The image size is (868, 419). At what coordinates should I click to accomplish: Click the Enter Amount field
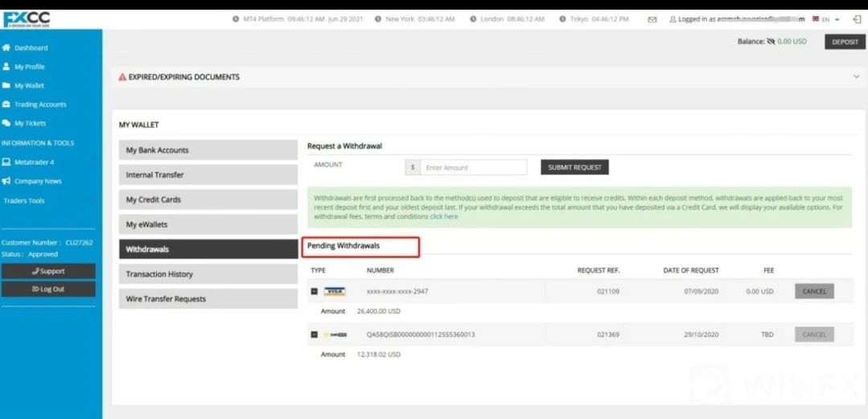474,167
